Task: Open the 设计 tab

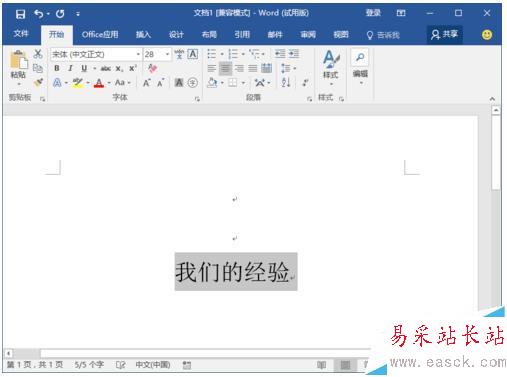Action: tap(176, 34)
